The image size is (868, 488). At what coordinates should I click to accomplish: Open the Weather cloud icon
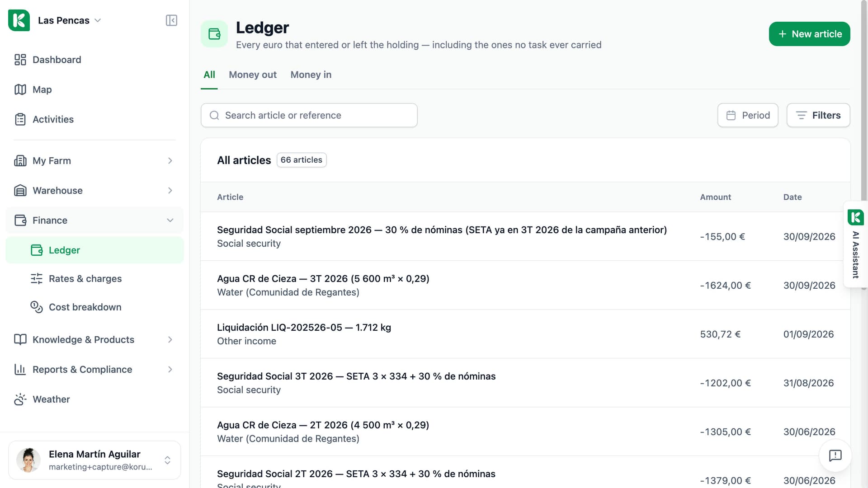20,399
